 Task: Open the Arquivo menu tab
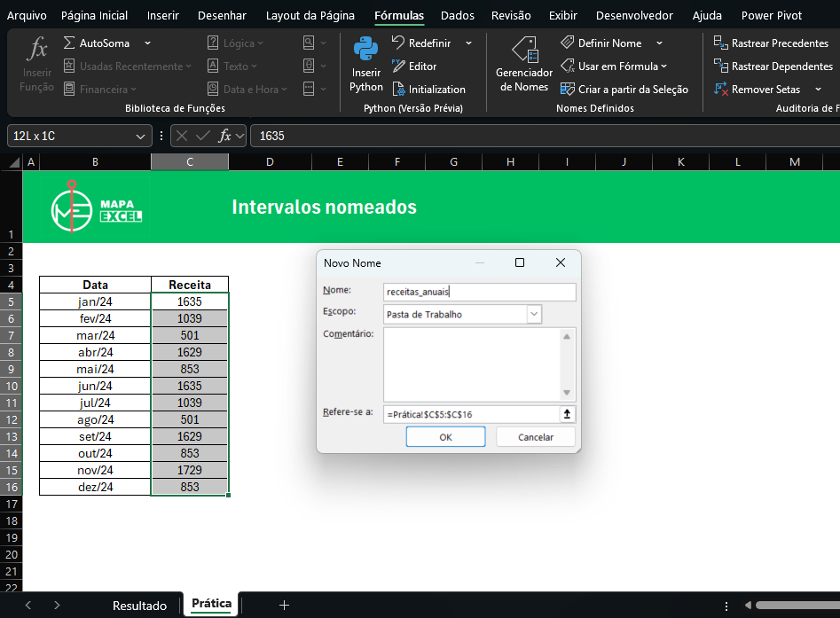(27, 16)
